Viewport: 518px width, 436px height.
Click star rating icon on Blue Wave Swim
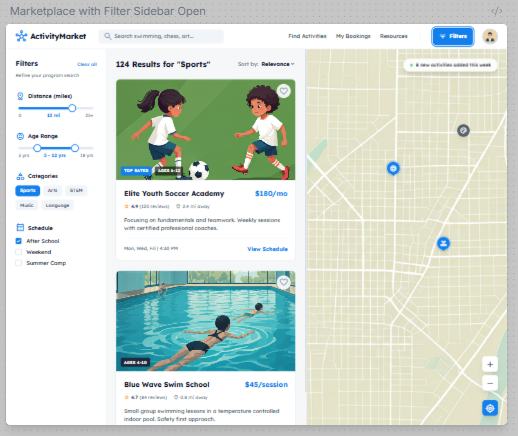[126, 397]
